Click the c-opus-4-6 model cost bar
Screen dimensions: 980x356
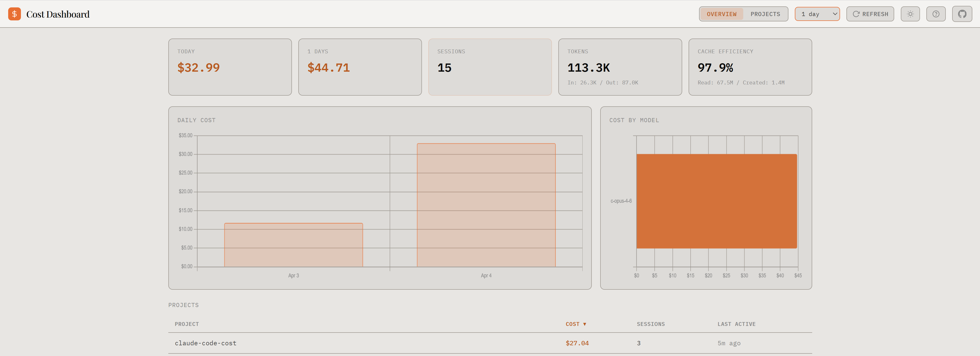pyautogui.click(x=716, y=201)
